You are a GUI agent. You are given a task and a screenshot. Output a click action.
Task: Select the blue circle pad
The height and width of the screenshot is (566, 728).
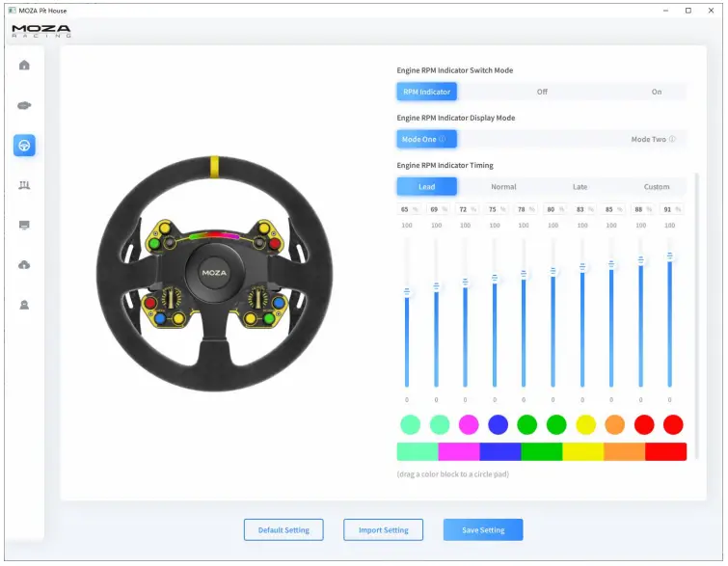pyautogui.click(x=498, y=424)
